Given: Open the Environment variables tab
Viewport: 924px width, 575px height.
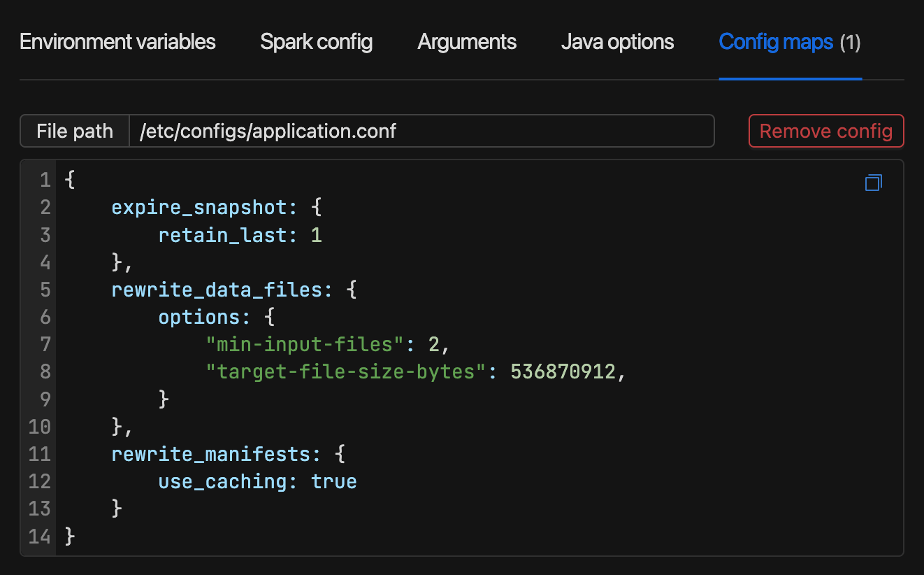Looking at the screenshot, I should (x=117, y=42).
